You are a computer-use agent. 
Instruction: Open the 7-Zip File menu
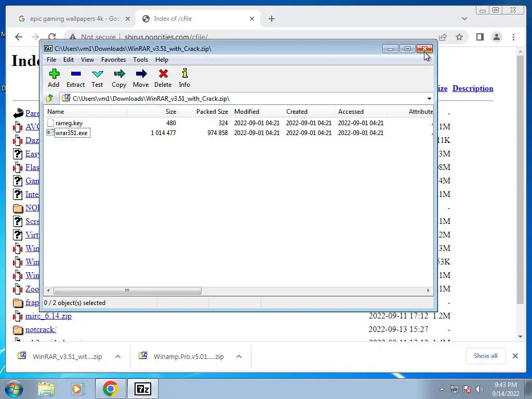51,60
